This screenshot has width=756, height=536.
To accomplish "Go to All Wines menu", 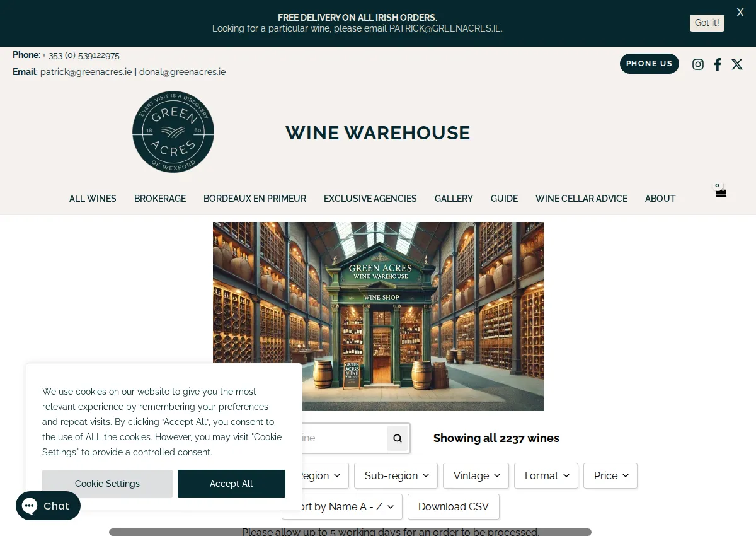I will 93,199.
